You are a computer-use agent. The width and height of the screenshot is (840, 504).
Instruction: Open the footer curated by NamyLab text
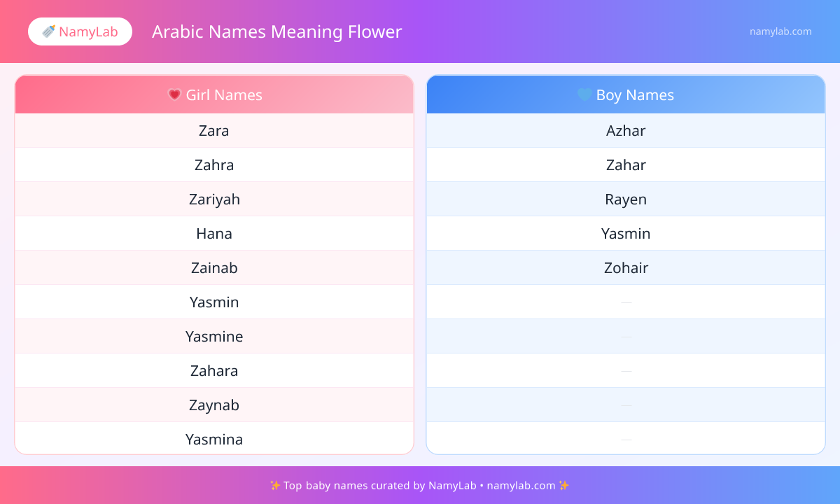coord(420,485)
